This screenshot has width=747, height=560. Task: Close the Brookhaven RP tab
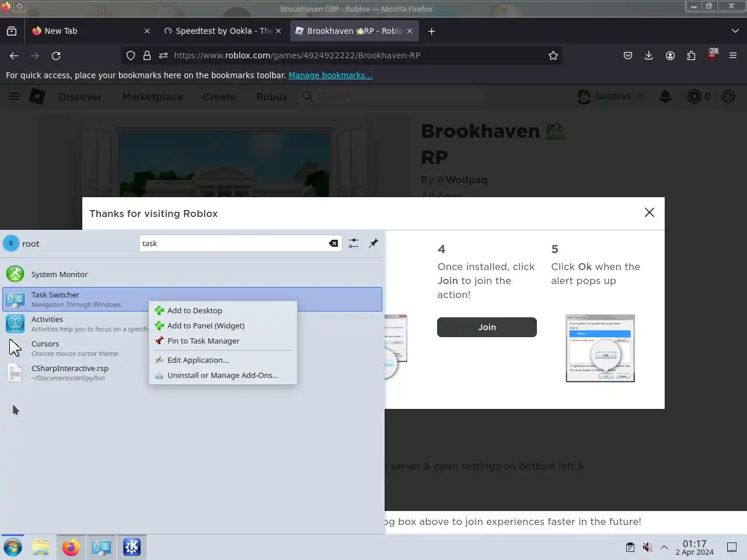pyautogui.click(x=410, y=31)
